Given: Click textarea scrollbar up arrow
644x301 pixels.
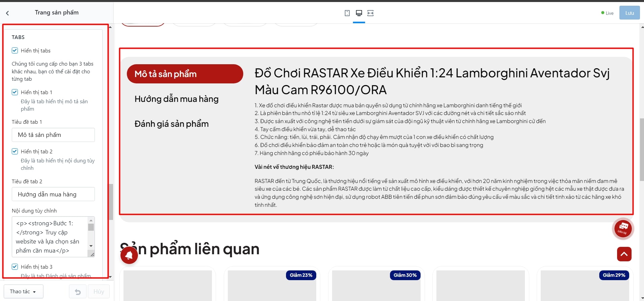Looking at the screenshot, I should (91, 220).
